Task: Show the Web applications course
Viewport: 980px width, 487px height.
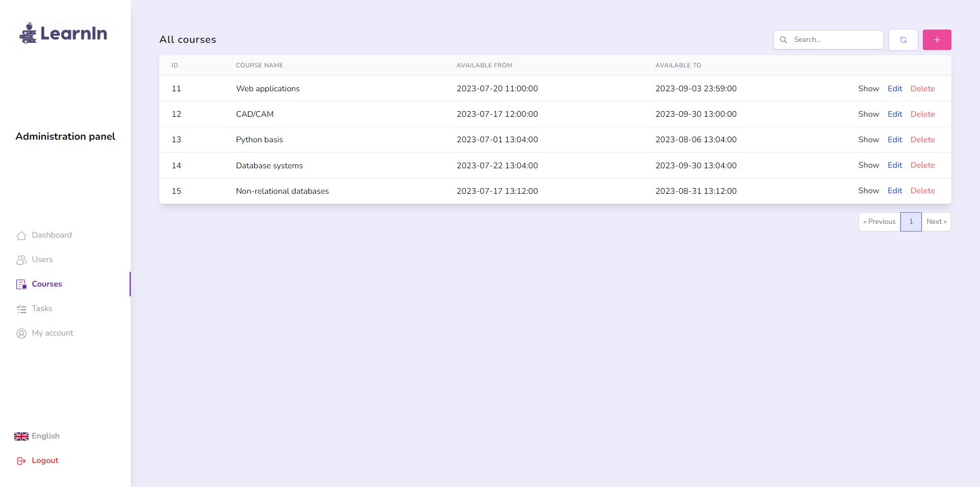Action: (869, 89)
